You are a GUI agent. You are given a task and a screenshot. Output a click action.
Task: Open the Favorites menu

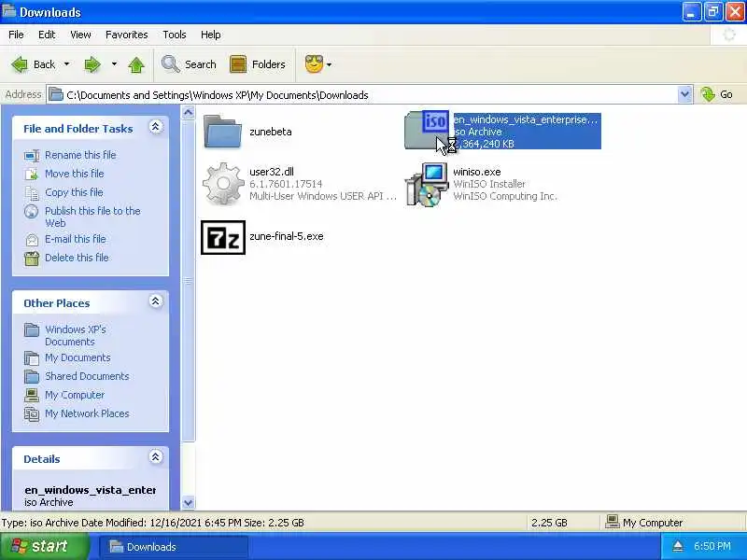[127, 35]
